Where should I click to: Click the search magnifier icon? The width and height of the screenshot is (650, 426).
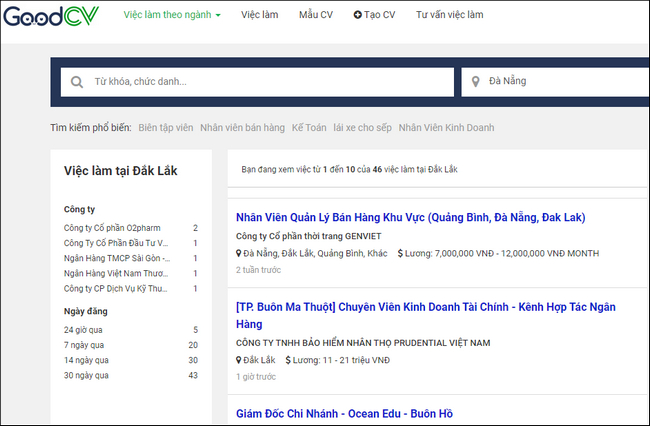(77, 81)
